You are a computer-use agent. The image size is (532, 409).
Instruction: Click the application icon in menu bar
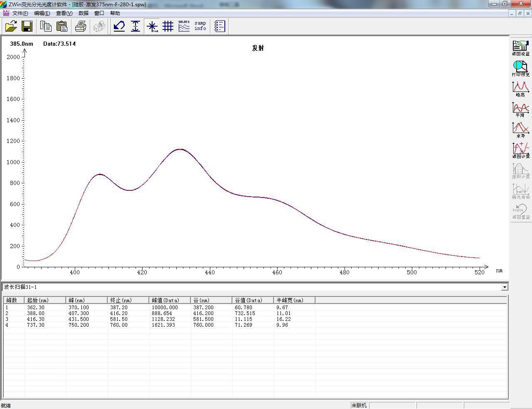coord(6,13)
